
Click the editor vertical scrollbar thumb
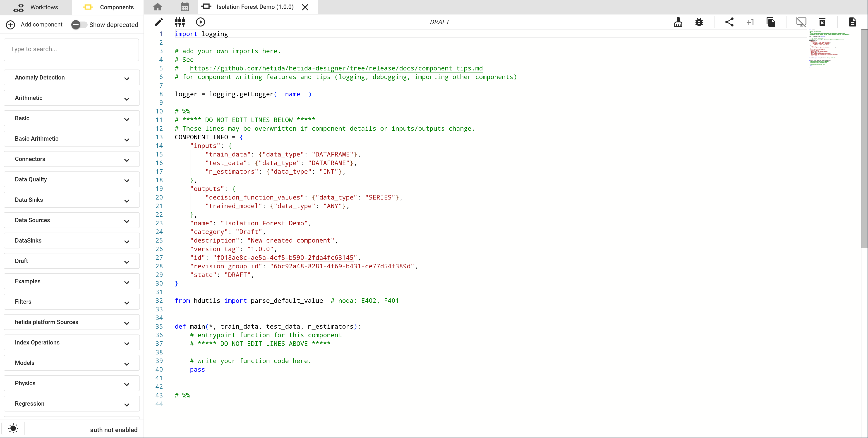(x=864, y=139)
